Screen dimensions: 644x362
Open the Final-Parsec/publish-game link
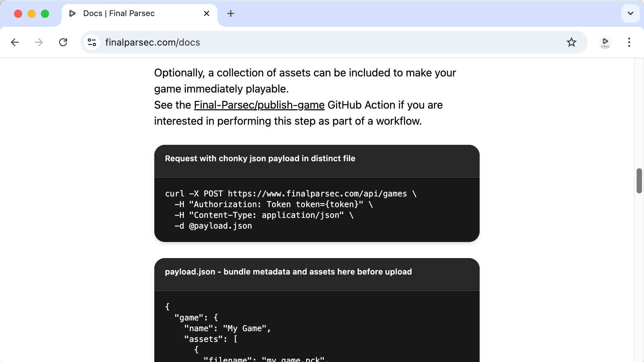point(259,105)
